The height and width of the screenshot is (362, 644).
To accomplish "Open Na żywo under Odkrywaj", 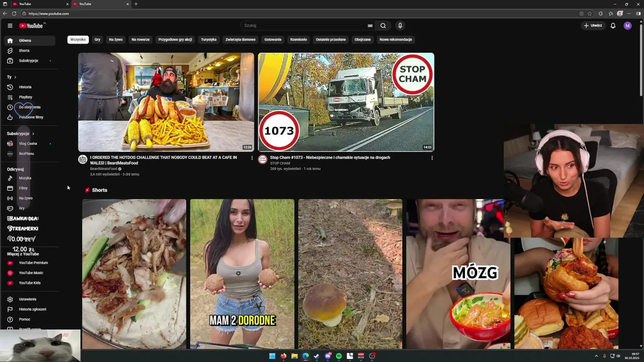I will click(x=30, y=198).
